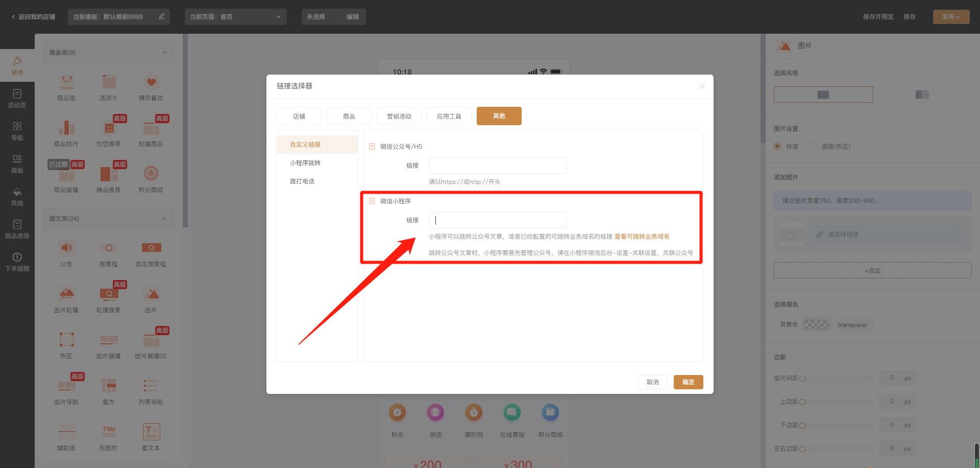Select the 标准 radio button

coord(777,146)
